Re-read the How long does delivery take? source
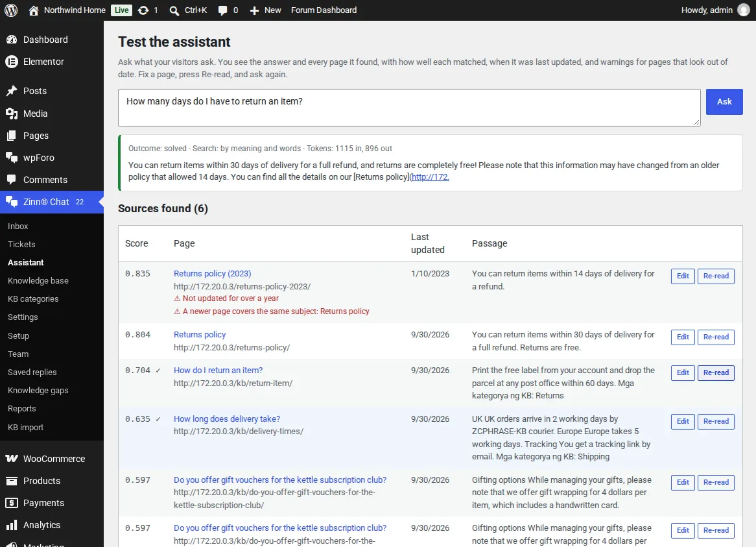This screenshot has height=547, width=756. tap(716, 422)
